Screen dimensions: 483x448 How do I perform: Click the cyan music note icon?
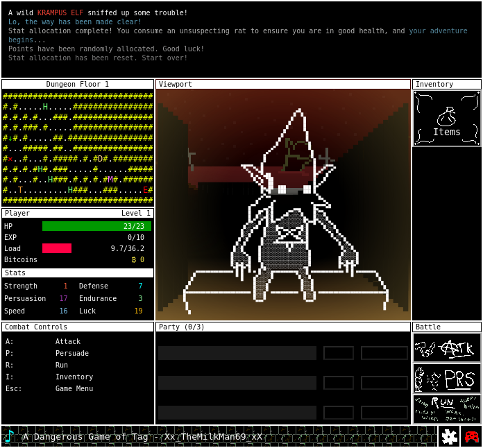coord(9,436)
